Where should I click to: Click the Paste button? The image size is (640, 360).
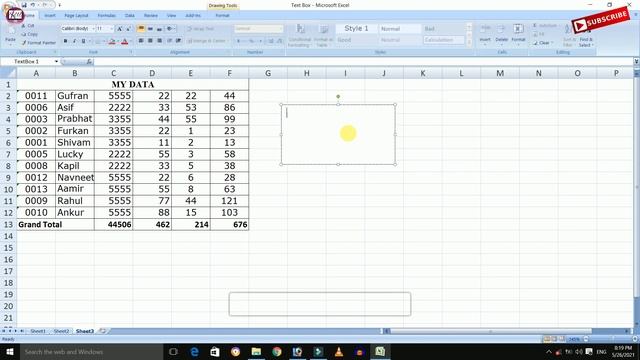pyautogui.click(x=10, y=35)
